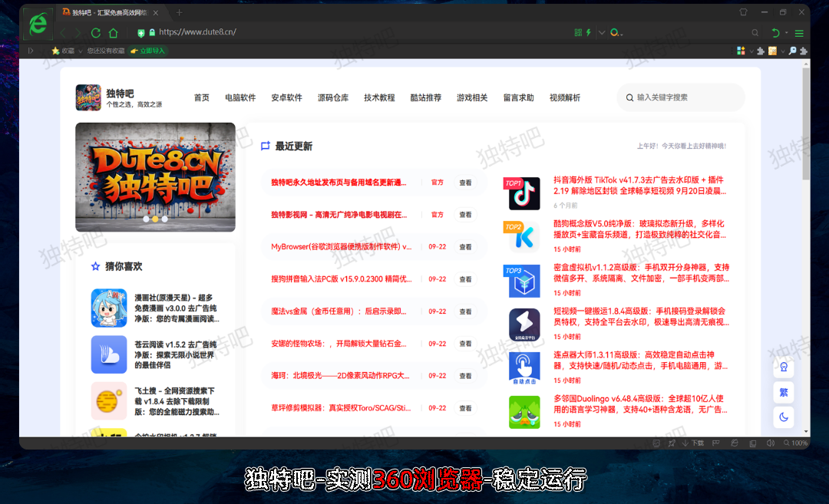Switch to 安卓软件 navigation menu item
829x504 pixels.
point(286,98)
